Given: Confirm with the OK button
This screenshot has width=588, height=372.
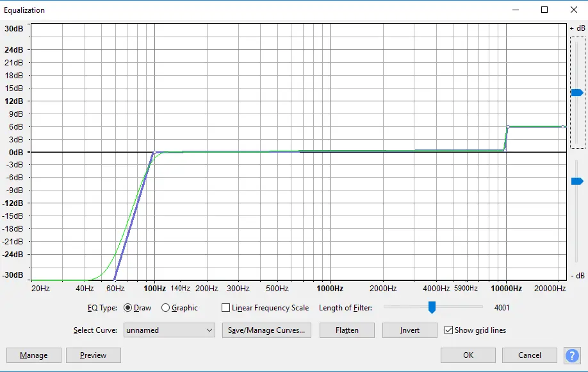Looking at the screenshot, I should [x=468, y=355].
